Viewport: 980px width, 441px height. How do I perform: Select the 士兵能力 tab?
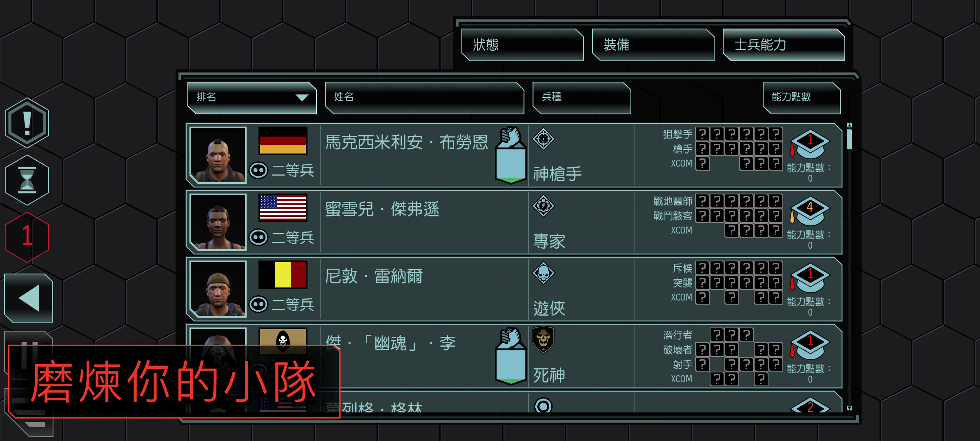[x=784, y=45]
